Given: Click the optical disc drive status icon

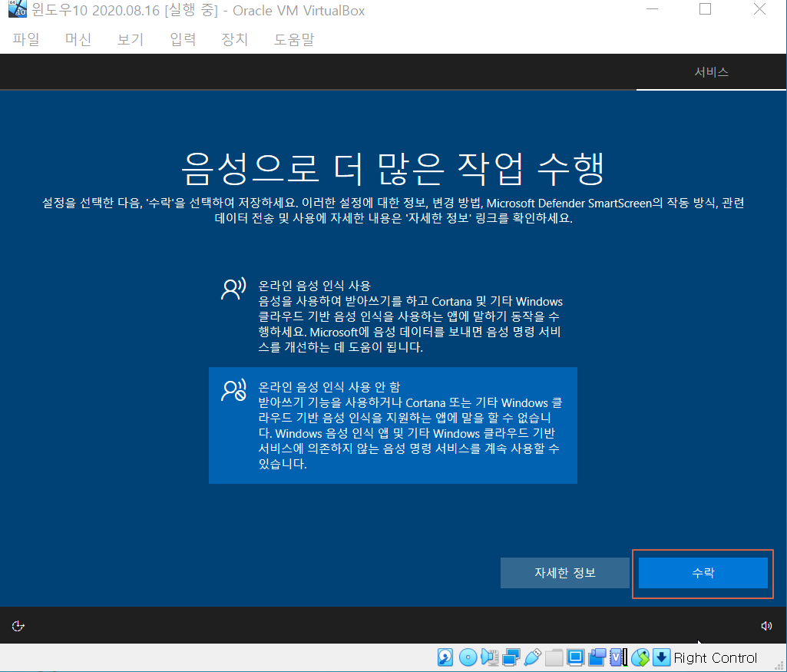Looking at the screenshot, I should 468,657.
